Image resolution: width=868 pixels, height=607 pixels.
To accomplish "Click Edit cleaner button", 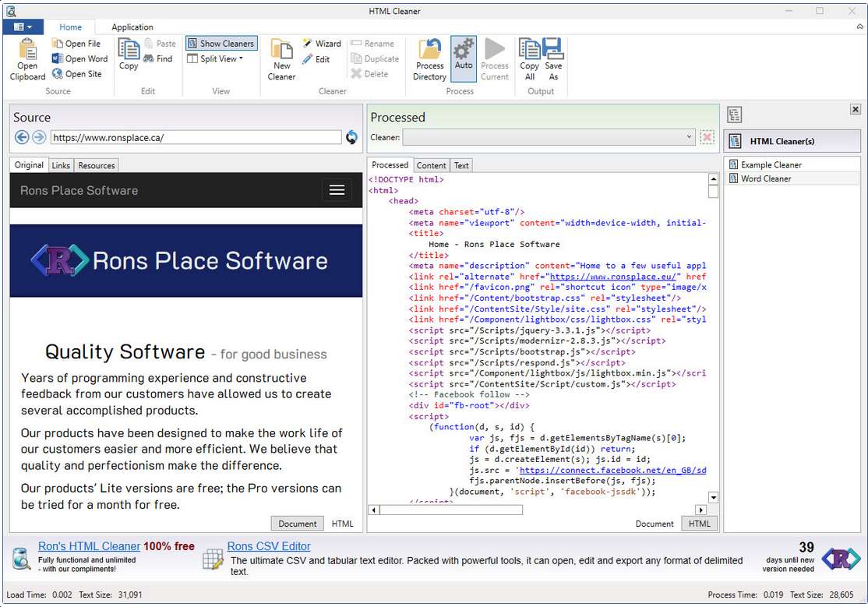I will tap(316, 58).
